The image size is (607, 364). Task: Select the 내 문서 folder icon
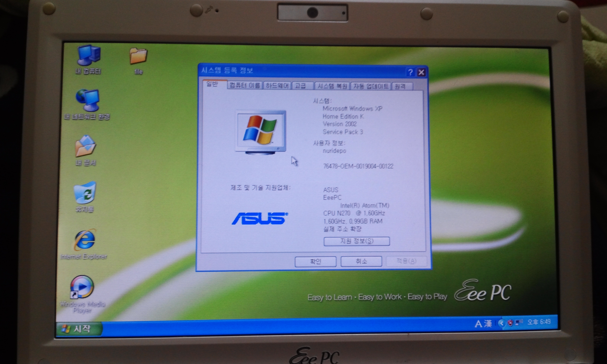coord(85,150)
